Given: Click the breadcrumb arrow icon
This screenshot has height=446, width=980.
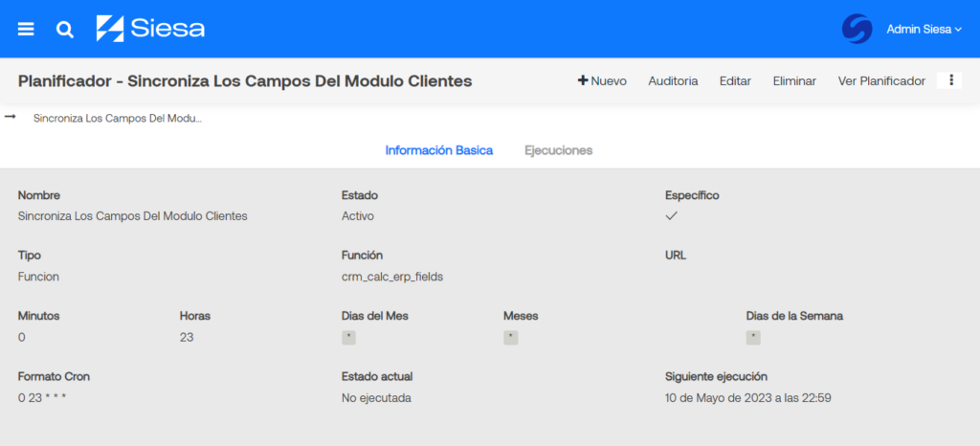Looking at the screenshot, I should pyautogui.click(x=11, y=118).
